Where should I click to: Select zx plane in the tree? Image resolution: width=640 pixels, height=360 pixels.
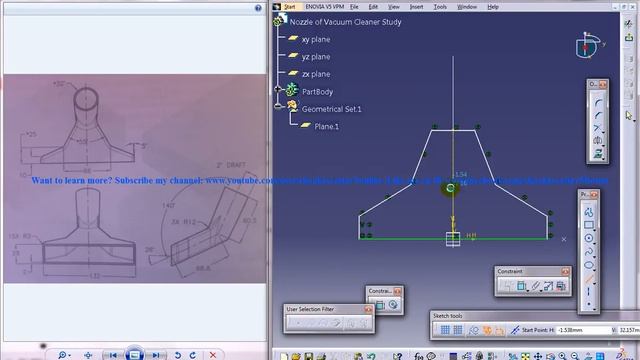click(316, 74)
